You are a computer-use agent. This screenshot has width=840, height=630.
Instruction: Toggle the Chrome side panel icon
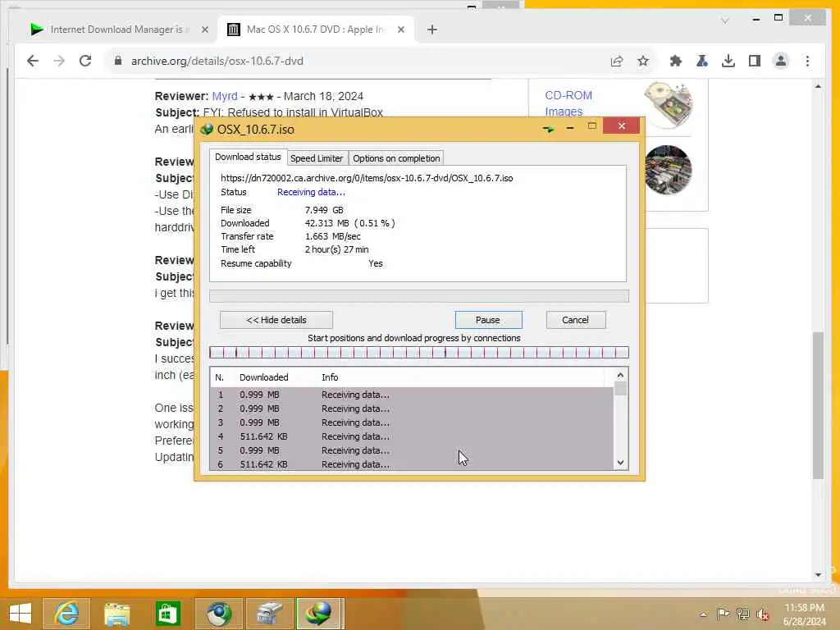click(x=755, y=61)
